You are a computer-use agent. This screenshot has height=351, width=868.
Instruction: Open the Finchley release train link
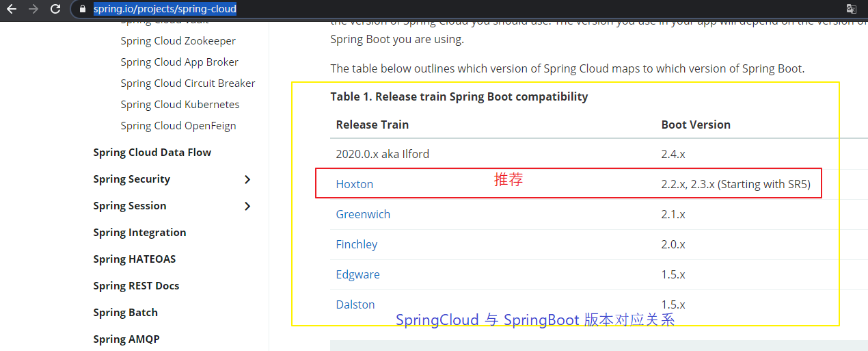(x=357, y=244)
